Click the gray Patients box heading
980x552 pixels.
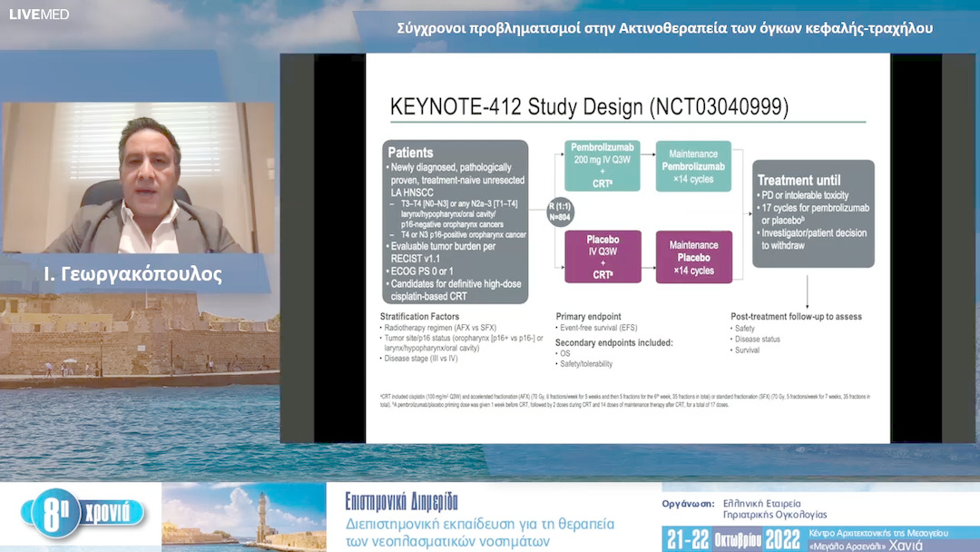click(410, 153)
